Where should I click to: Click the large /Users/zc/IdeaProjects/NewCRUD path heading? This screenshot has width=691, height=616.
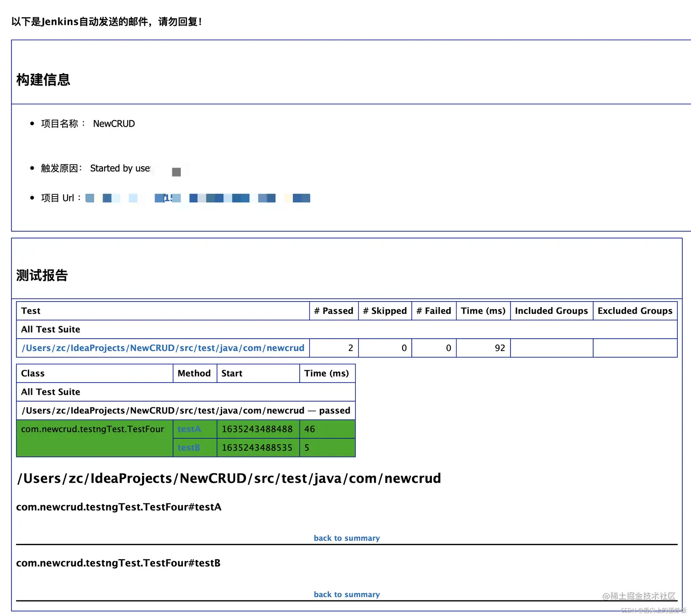point(229,478)
